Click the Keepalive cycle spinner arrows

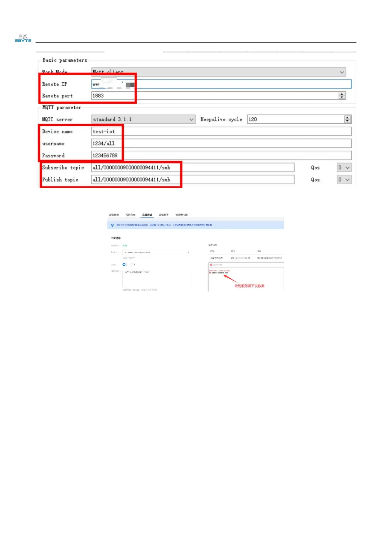point(348,119)
